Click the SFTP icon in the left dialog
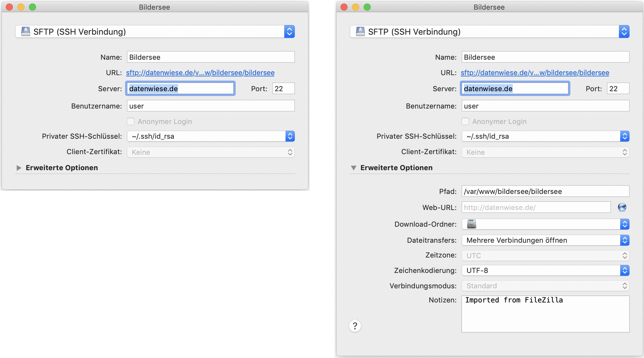 (25, 31)
